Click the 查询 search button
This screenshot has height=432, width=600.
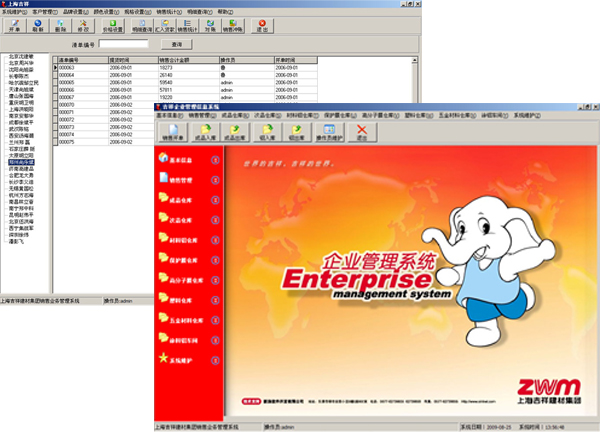pos(177,44)
